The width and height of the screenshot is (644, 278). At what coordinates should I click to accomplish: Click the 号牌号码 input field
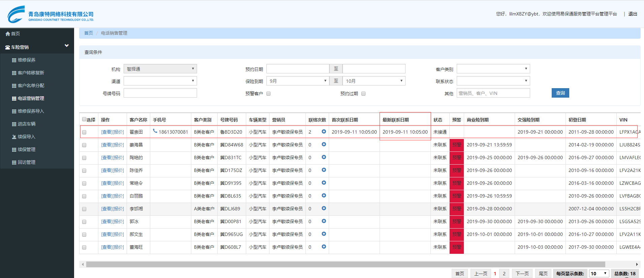pyautogui.click(x=160, y=93)
